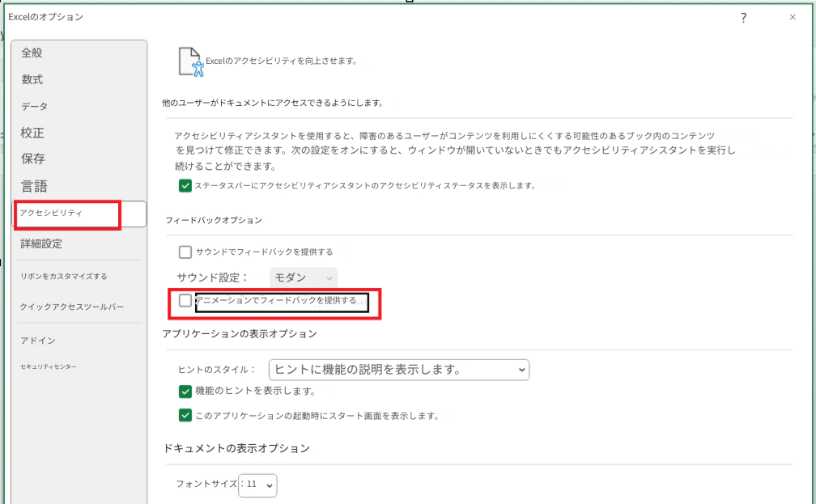The image size is (816, 504).
Task: Uncheck ステータスバー accessibility status checkbox
Action: coord(185,186)
